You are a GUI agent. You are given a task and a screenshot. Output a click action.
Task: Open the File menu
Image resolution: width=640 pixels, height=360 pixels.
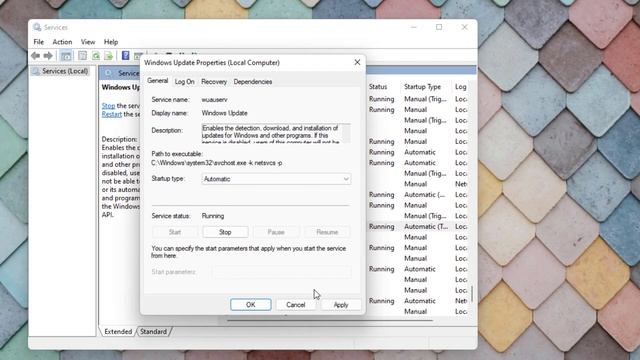[39, 42]
